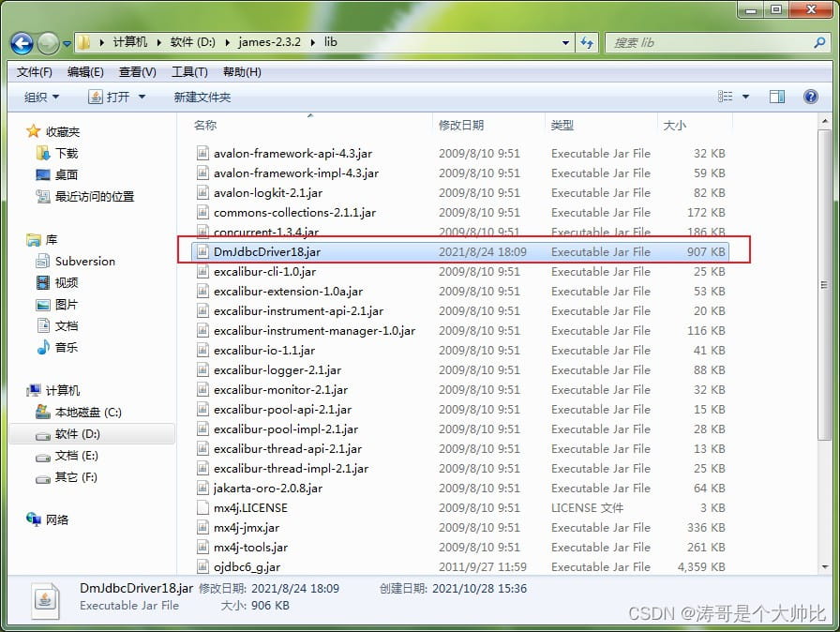The width and height of the screenshot is (840, 632).
Task: Click 新建文件夹 button
Action: point(202,97)
